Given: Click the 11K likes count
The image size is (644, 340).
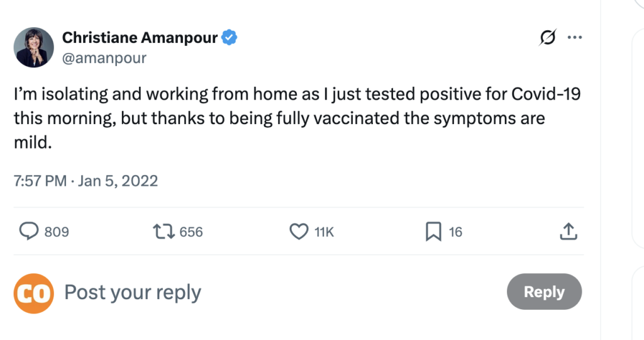Looking at the screenshot, I should coord(324,232).
